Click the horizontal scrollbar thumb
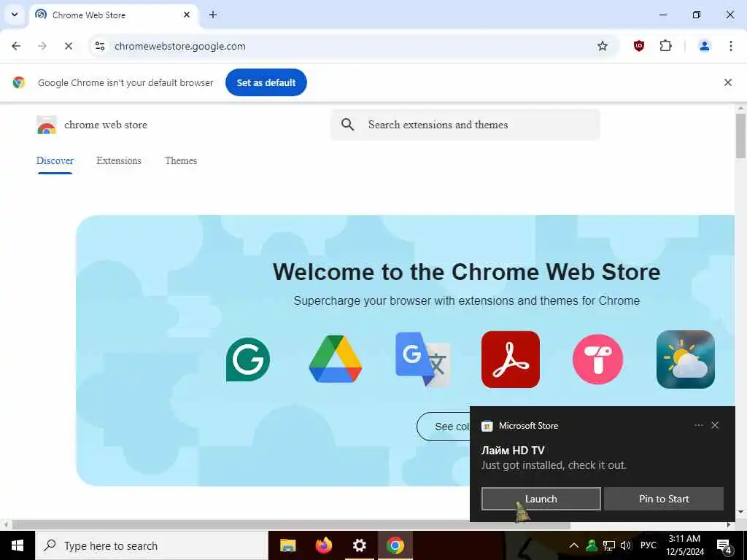Viewport: 747px width, 560px height. (291, 525)
